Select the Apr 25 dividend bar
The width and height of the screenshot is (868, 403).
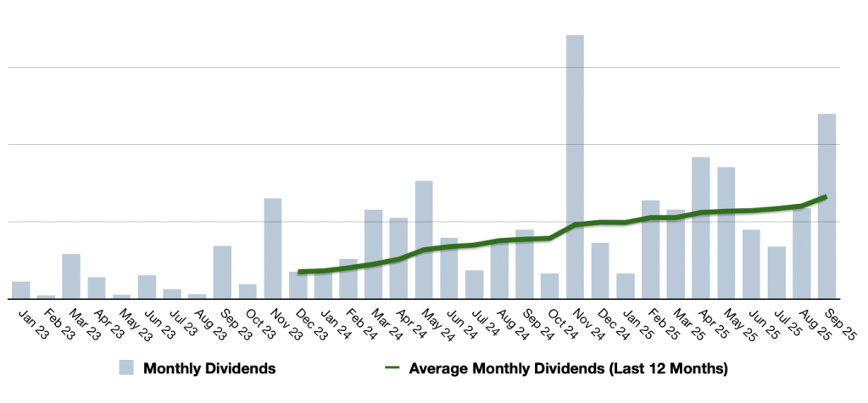pyautogui.click(x=701, y=228)
